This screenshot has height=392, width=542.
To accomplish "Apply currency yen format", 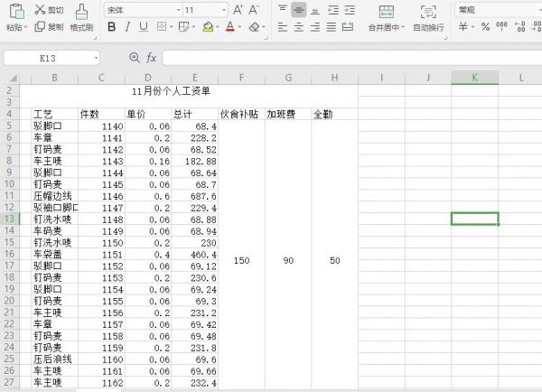I will coord(463,26).
